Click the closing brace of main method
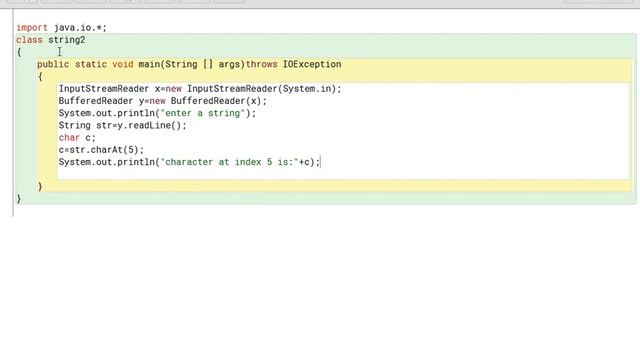Image resolution: width=640 pixels, height=360 pixels. coord(40,187)
